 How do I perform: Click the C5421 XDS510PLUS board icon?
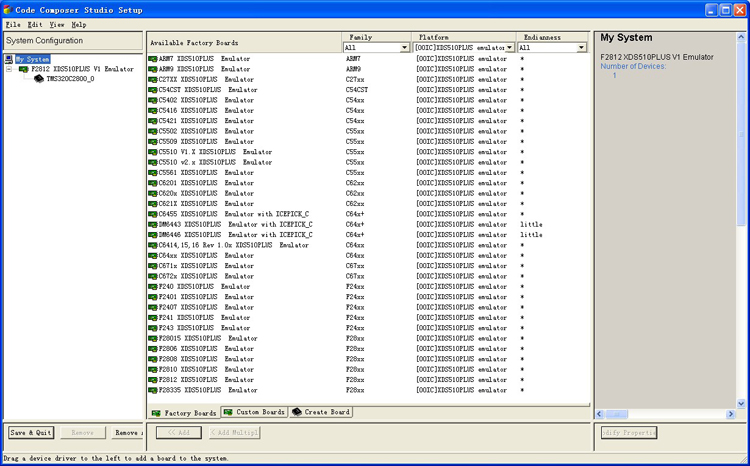(153, 121)
